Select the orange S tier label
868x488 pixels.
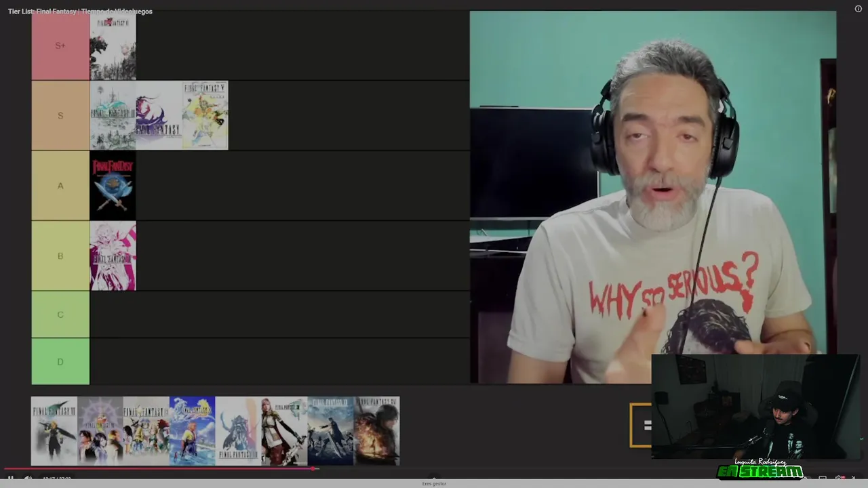(60, 115)
